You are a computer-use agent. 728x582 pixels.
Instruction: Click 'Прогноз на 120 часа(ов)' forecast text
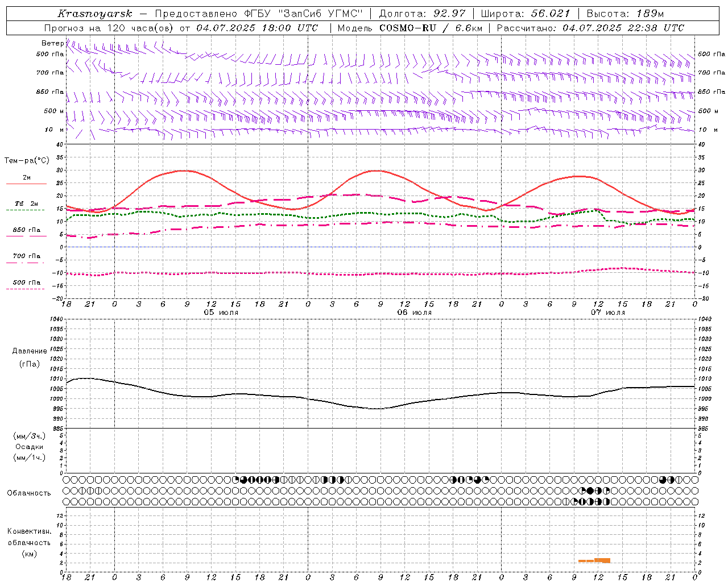pos(109,28)
